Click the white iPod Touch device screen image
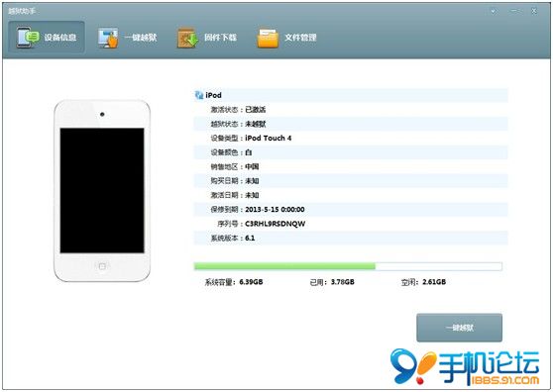 click(102, 190)
